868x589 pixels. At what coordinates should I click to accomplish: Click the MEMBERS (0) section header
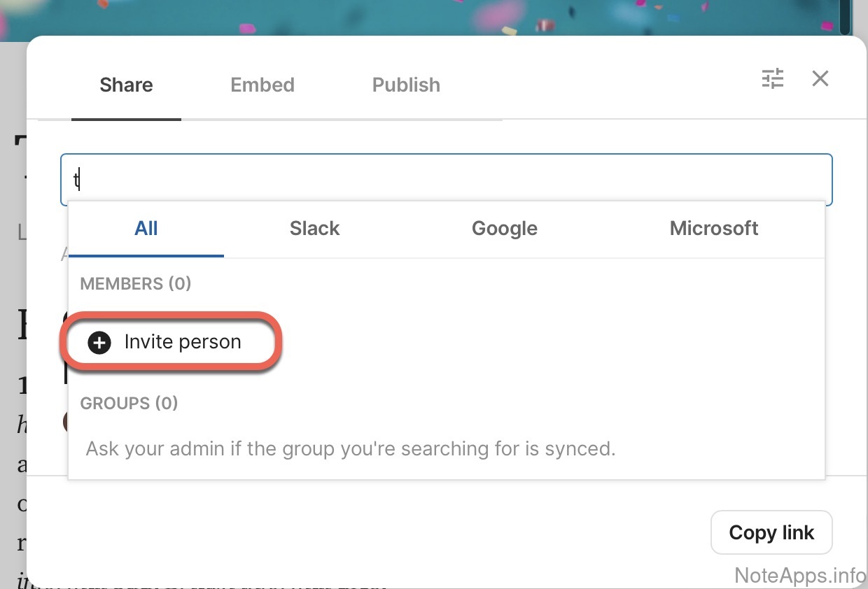(136, 284)
